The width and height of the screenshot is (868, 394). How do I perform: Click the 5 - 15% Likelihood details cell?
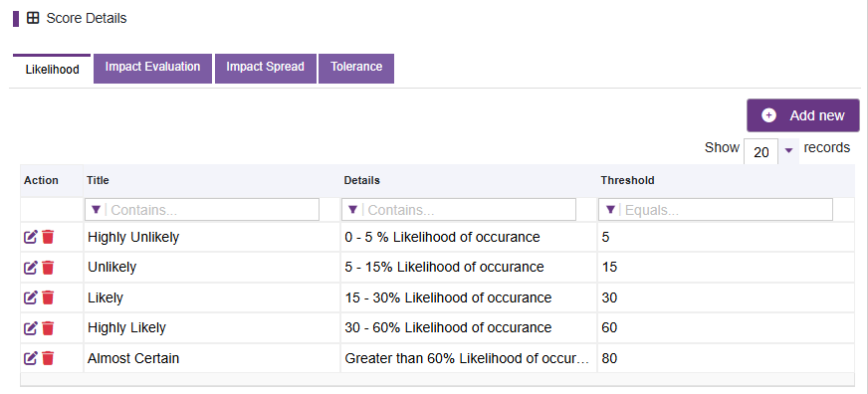tap(469, 268)
